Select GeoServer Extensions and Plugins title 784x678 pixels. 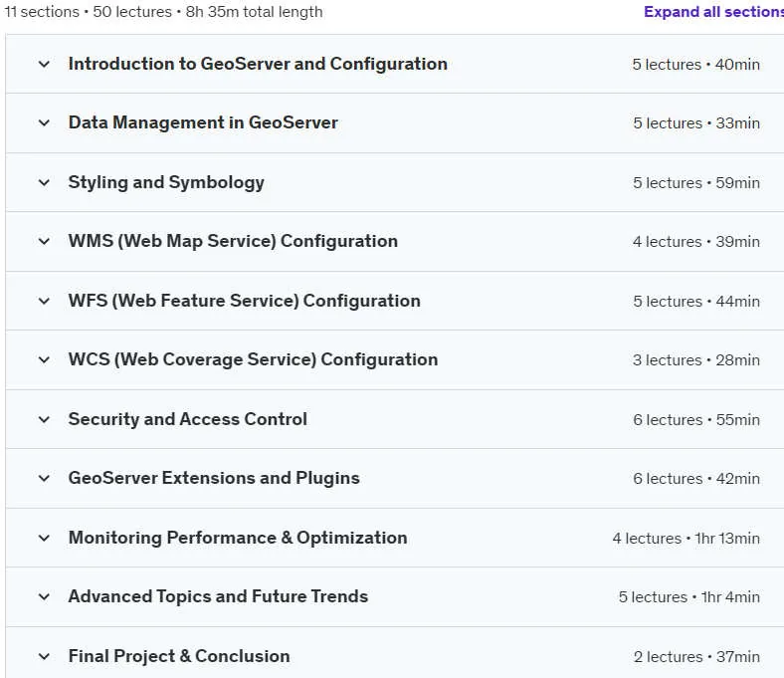click(214, 478)
